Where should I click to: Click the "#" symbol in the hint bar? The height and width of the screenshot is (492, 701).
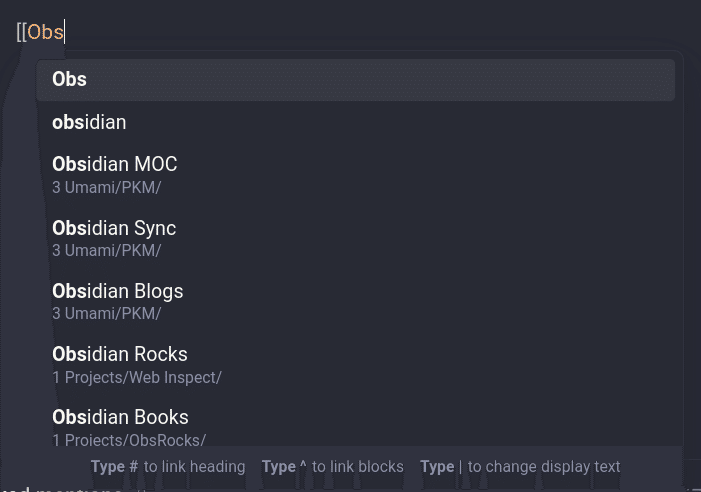134,467
